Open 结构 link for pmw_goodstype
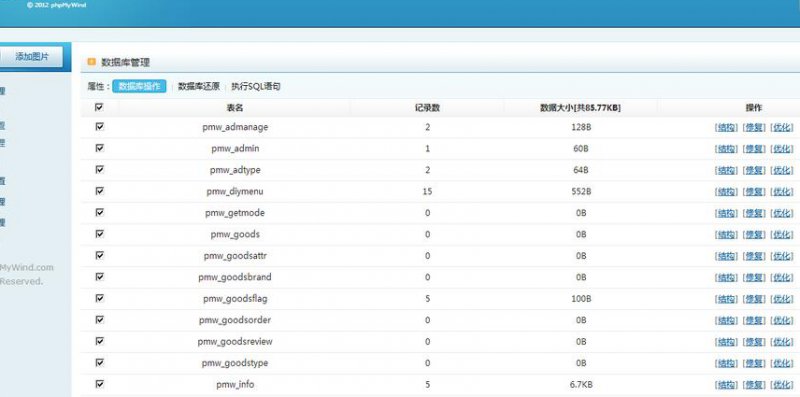 coord(727,363)
